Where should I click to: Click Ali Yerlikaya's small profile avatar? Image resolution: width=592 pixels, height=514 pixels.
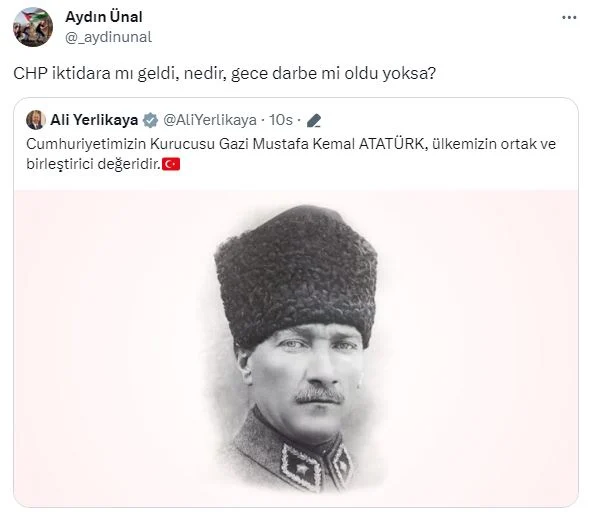35,120
